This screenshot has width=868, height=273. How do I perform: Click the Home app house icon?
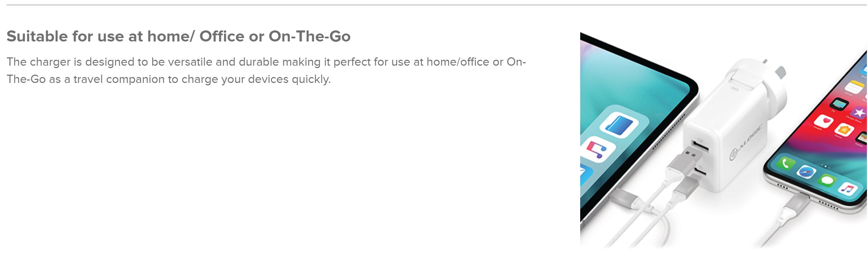[844, 130]
